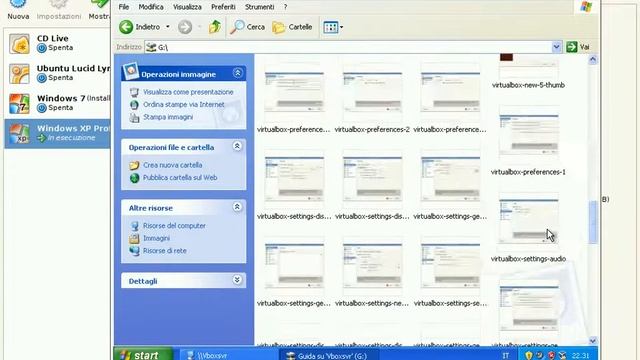Click the slideshow icon beside Visualizza come presentazione
Viewport: 640px width, 360px height.
[x=134, y=92]
